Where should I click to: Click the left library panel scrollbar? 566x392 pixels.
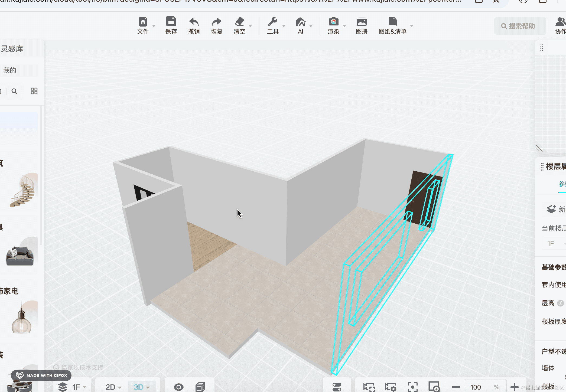click(x=41, y=176)
